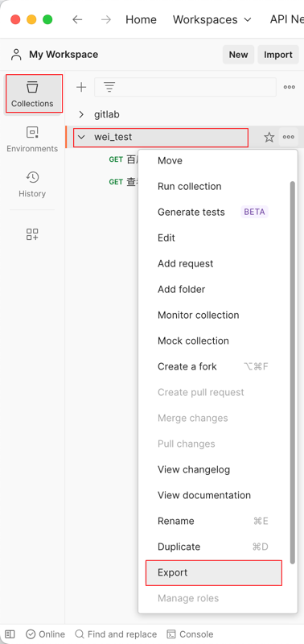The width and height of the screenshot is (304, 644).
Task: Open the Console panel
Action: (191, 634)
